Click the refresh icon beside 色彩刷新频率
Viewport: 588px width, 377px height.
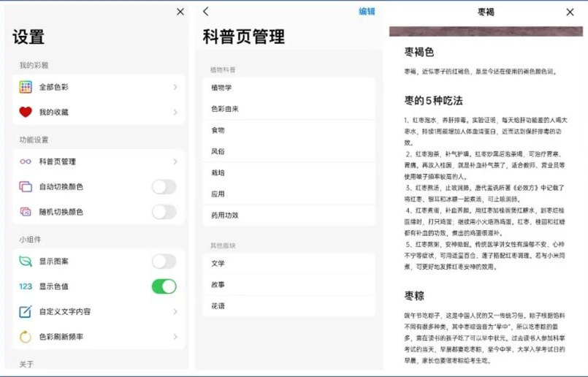pyautogui.click(x=26, y=337)
